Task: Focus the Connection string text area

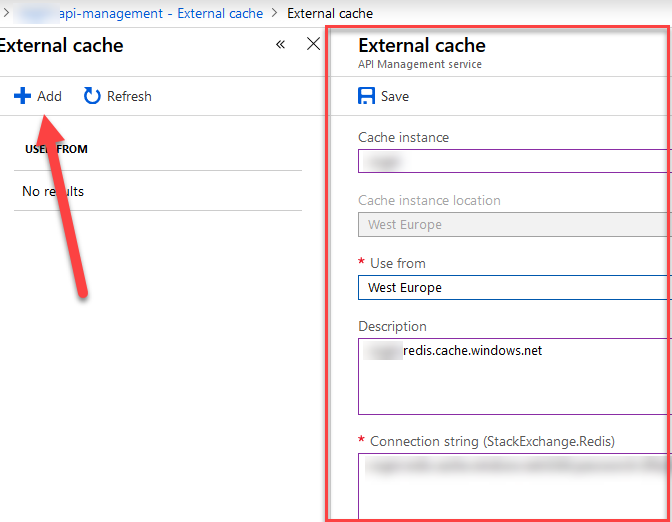Action: click(x=513, y=485)
